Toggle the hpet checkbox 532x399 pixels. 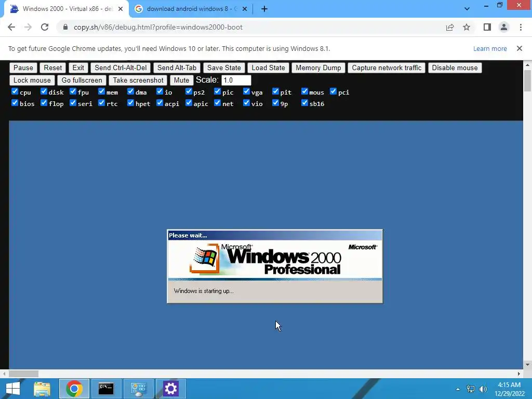pos(130,103)
